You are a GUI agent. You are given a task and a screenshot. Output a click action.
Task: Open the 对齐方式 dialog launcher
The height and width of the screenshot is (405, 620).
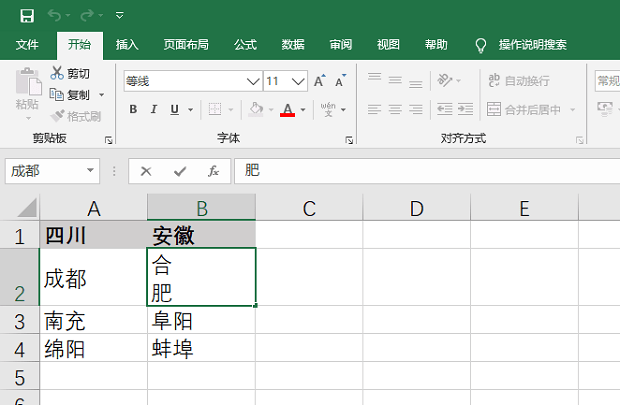coord(580,140)
